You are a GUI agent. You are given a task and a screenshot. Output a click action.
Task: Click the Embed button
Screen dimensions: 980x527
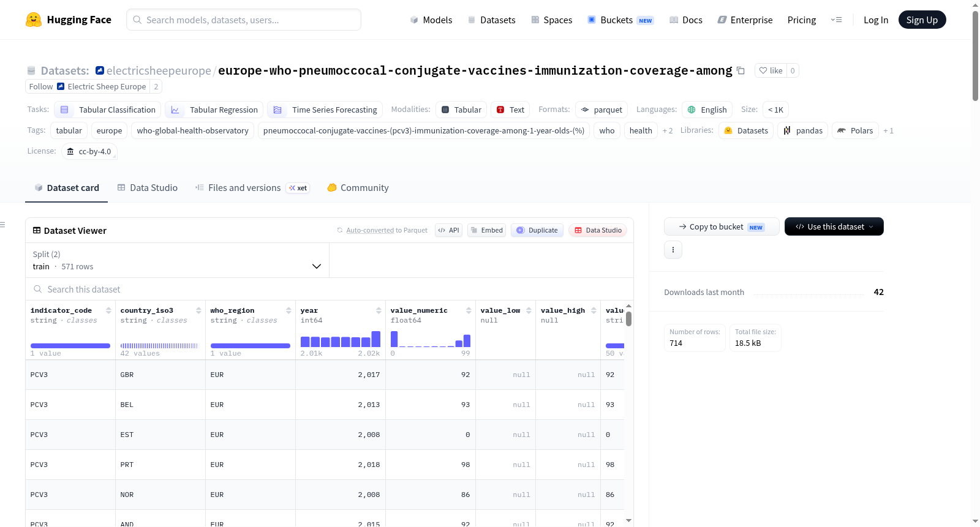pos(486,230)
